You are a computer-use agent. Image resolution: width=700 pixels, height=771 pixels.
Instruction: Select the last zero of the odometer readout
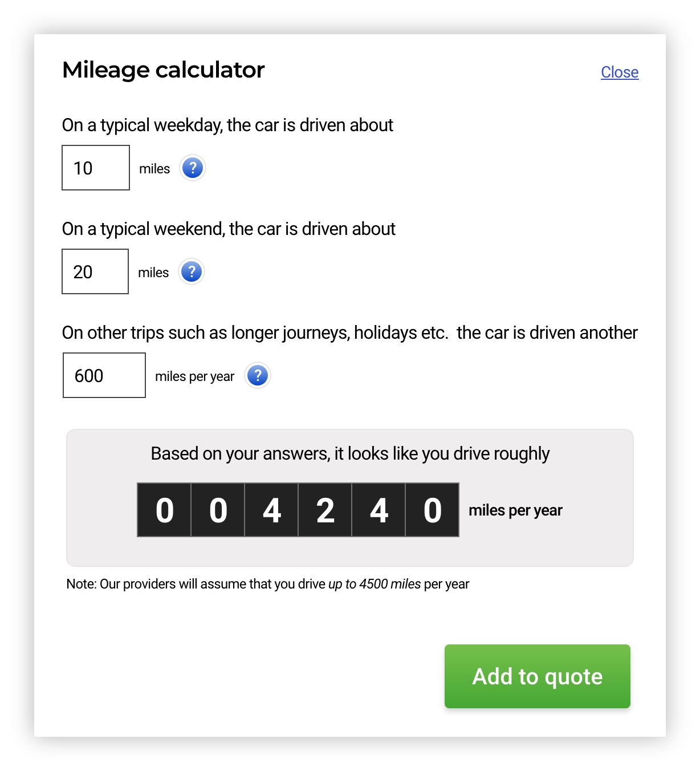pyautogui.click(x=432, y=510)
